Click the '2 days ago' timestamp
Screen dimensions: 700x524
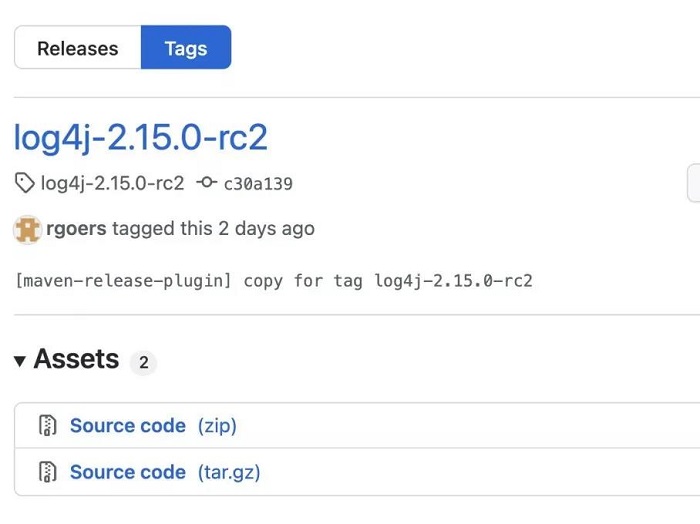pyautogui.click(x=267, y=229)
